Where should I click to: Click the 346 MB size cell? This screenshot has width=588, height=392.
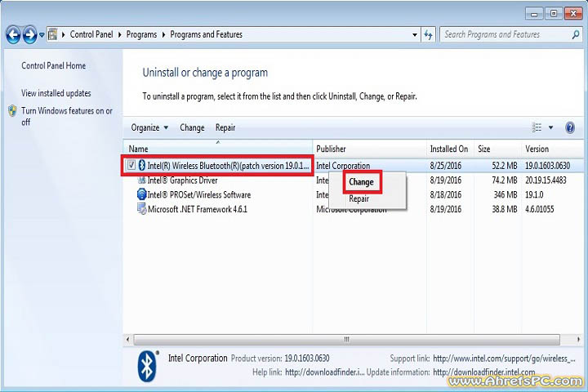[x=506, y=194]
